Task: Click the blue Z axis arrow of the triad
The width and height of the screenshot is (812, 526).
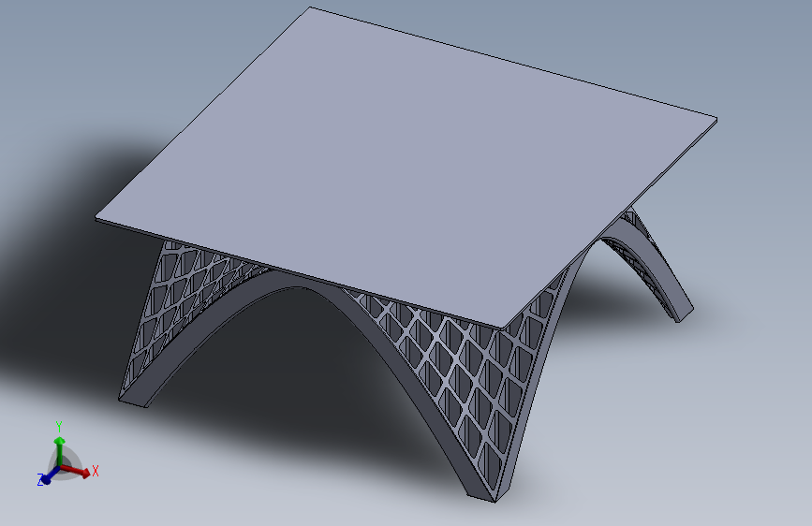Action: (50, 475)
